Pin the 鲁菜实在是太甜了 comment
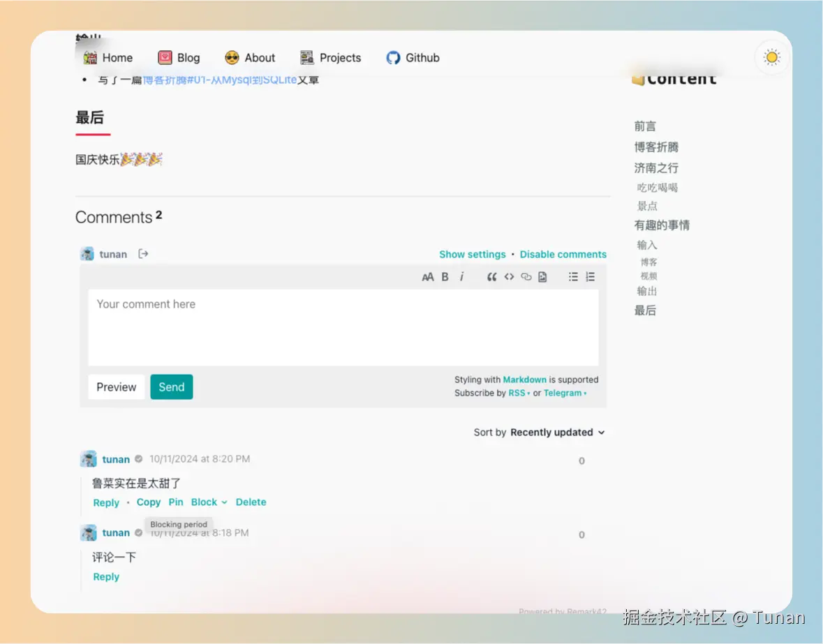823x644 pixels. coord(176,502)
